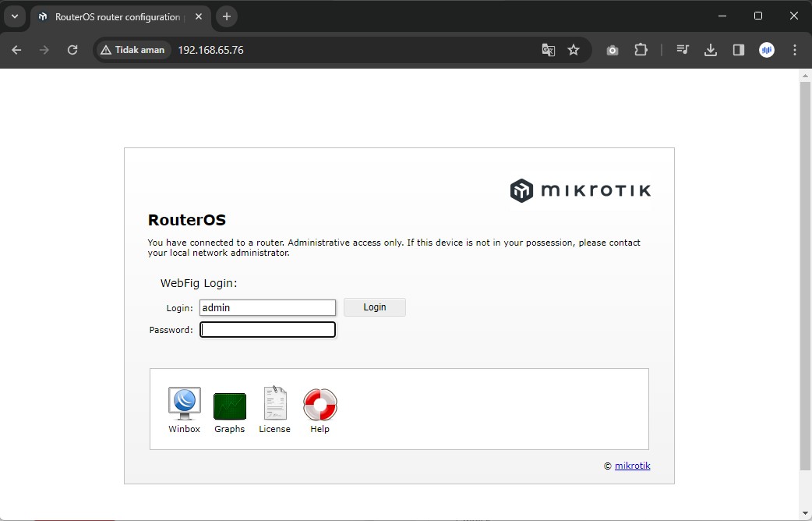The height and width of the screenshot is (521, 812).
Task: Follow the mikrotik copyright link
Action: tap(632, 466)
